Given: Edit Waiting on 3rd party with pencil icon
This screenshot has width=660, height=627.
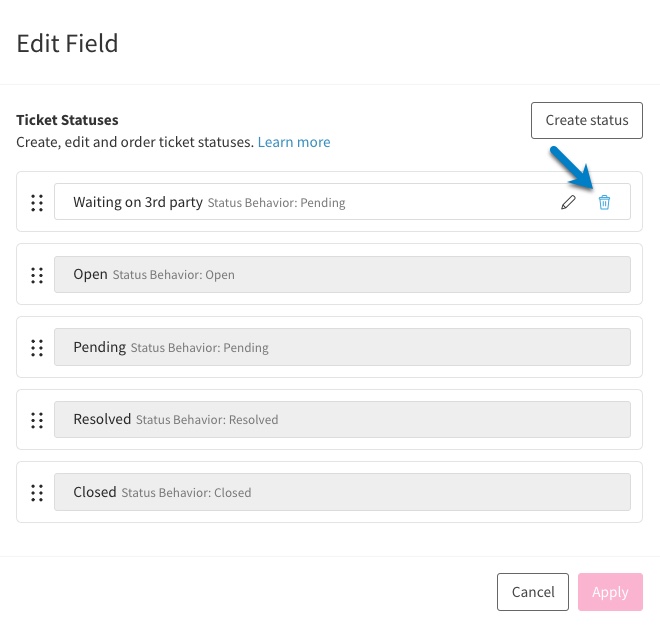Looking at the screenshot, I should point(568,202).
